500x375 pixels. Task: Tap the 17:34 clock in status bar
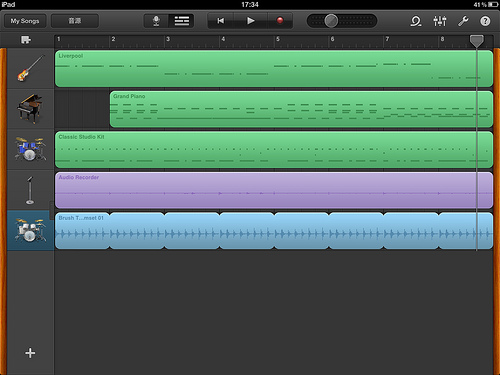coord(250,5)
